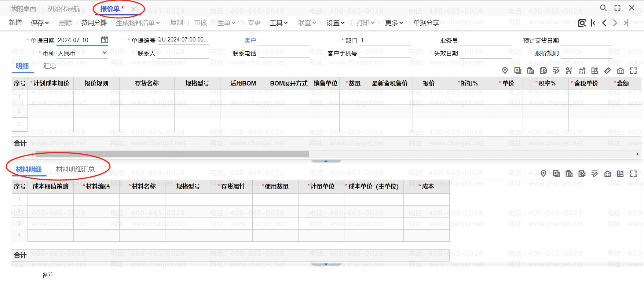Click into the 单据编号 field
The height and width of the screenshot is (285, 644).
tap(183, 40)
